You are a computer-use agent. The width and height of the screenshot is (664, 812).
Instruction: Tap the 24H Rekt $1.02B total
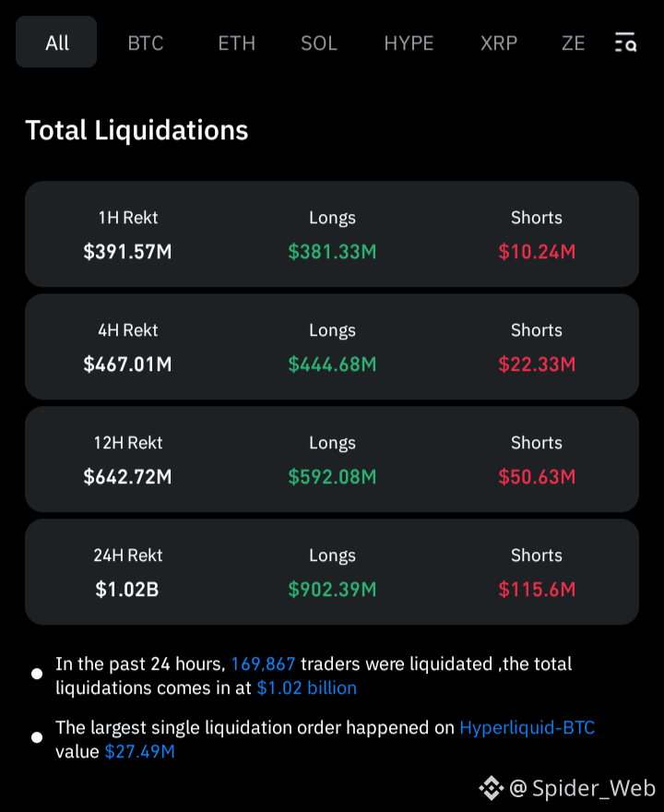(x=126, y=590)
